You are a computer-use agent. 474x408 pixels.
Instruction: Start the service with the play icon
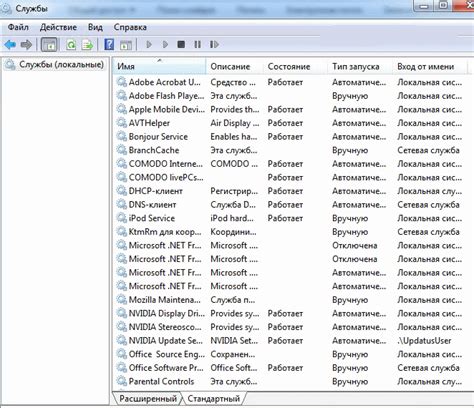coord(149,44)
